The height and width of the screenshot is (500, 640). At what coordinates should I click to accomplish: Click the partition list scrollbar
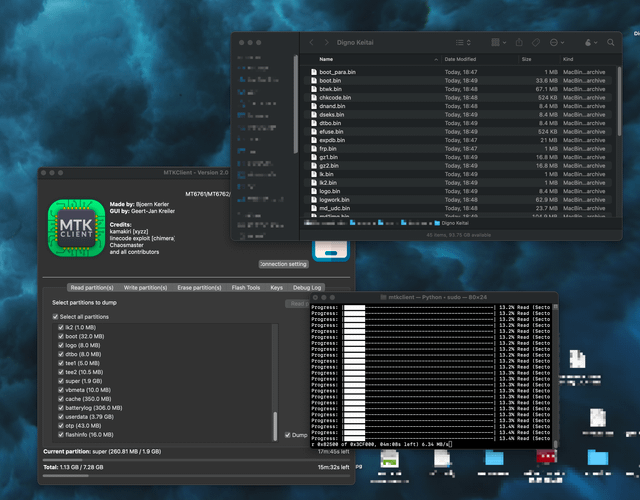point(275,425)
